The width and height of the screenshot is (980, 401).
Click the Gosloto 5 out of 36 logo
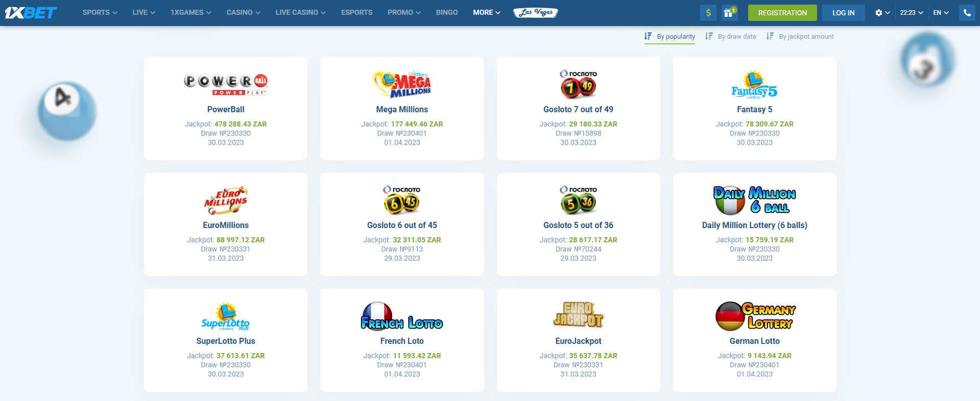coord(578,200)
